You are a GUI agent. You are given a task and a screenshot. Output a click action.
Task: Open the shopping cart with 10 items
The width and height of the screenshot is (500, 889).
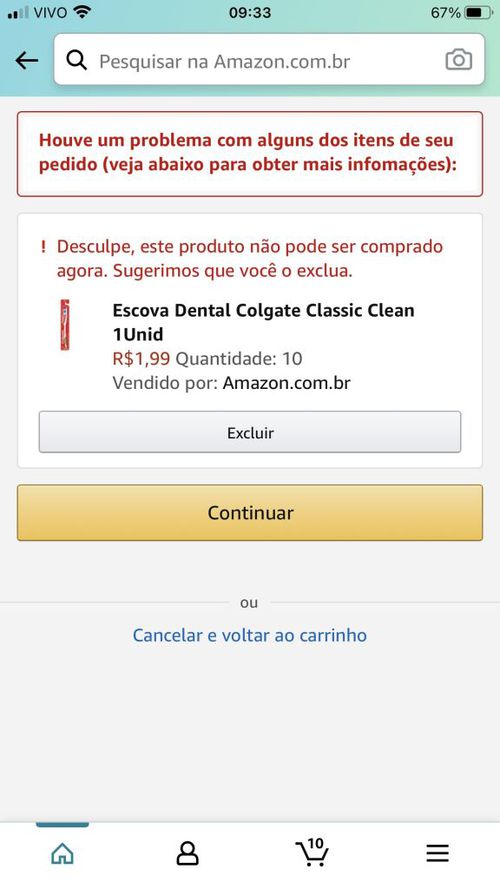[312, 852]
